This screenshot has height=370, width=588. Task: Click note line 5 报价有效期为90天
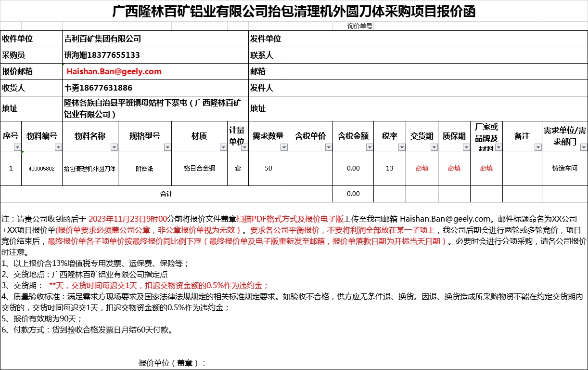point(42,318)
